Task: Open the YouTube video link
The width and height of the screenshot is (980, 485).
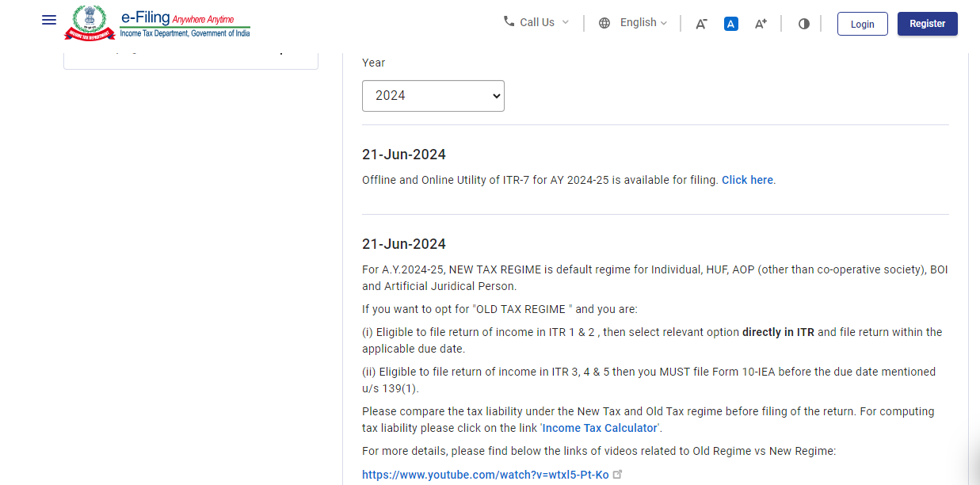Action: pyautogui.click(x=485, y=475)
